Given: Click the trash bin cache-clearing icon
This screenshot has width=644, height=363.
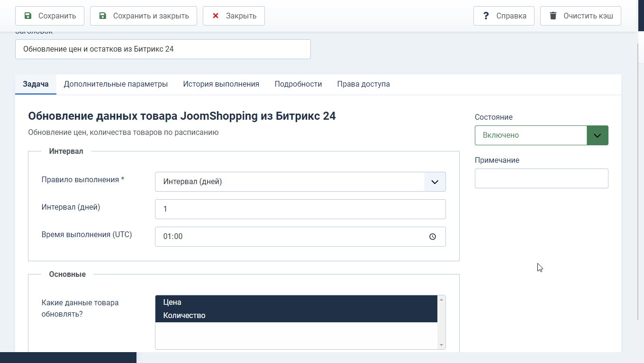Looking at the screenshot, I should 553,15.
